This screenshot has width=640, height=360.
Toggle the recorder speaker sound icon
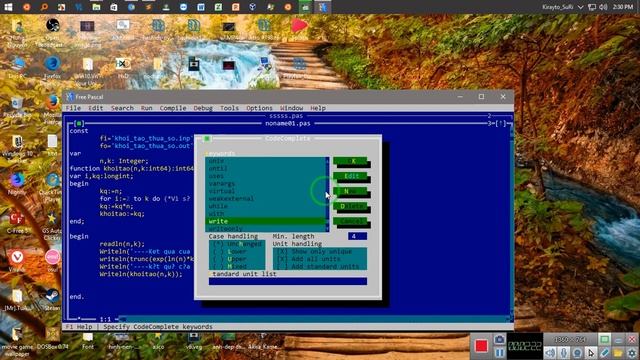tap(550, 353)
